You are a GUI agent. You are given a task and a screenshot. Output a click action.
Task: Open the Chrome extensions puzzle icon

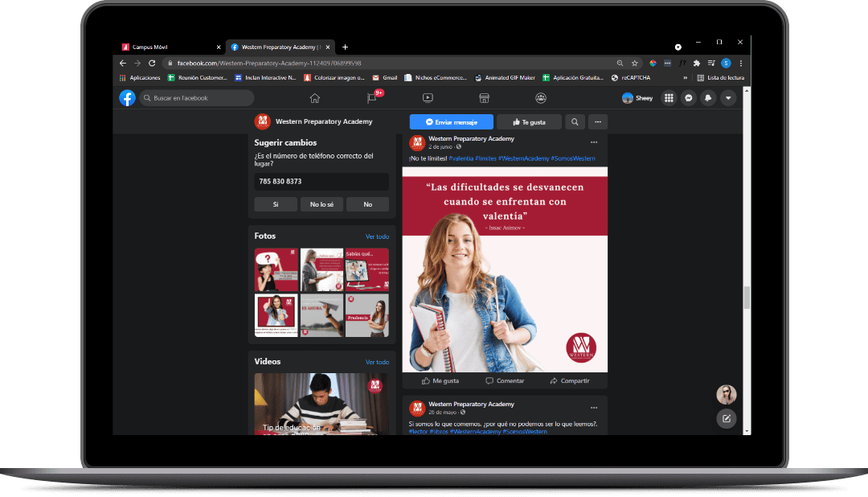696,64
